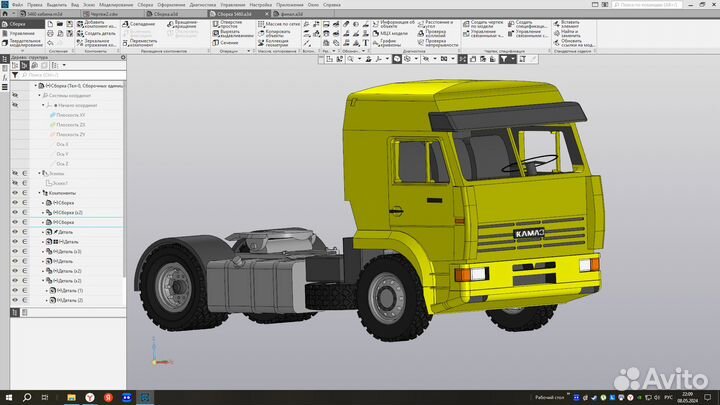This screenshot has height=405, width=720.
Task: Expand the (+)Сборка (x2) node
Action: 43,212
